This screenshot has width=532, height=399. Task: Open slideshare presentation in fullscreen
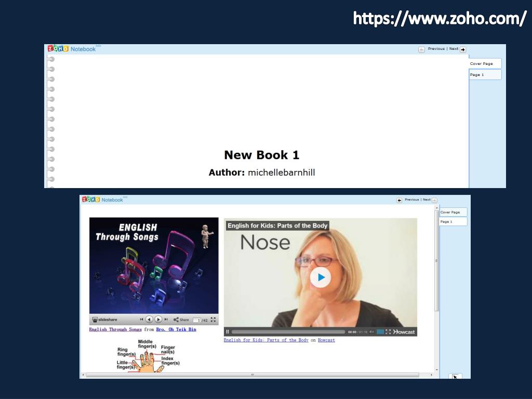pos(213,320)
